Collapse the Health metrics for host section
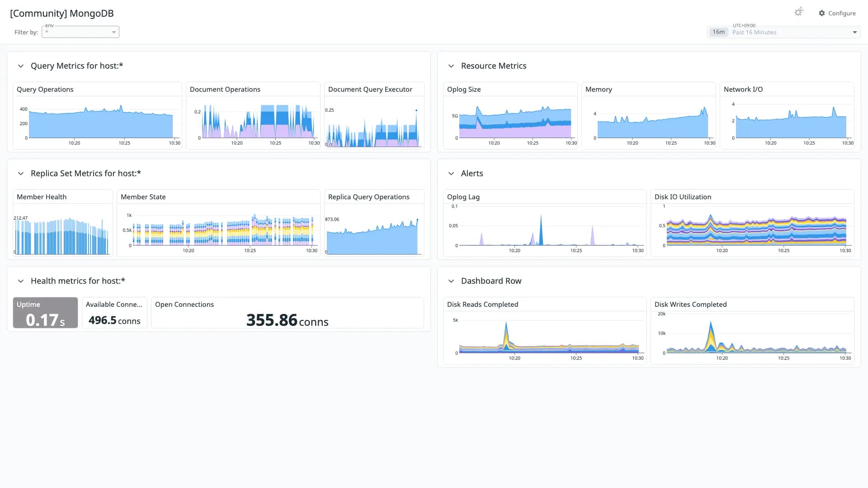The width and height of the screenshot is (868, 488). pyautogui.click(x=21, y=281)
